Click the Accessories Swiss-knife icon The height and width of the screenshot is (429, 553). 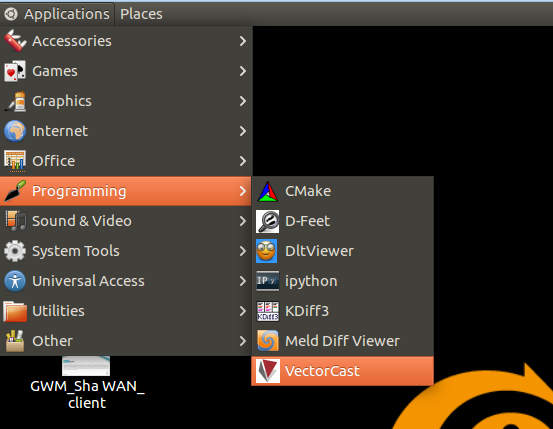[x=15, y=41]
